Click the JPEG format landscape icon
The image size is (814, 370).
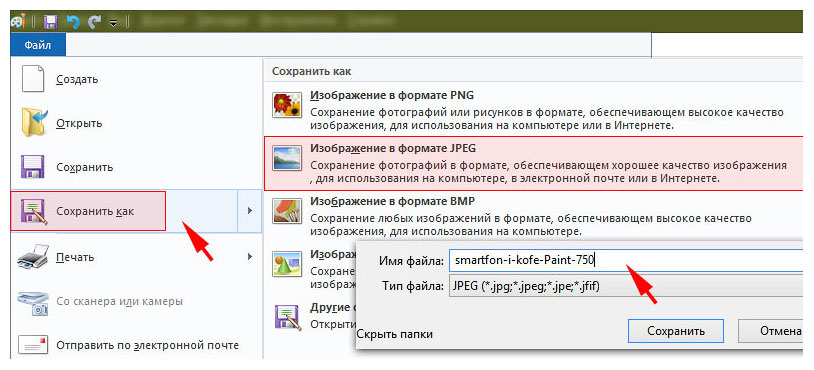[x=287, y=159]
